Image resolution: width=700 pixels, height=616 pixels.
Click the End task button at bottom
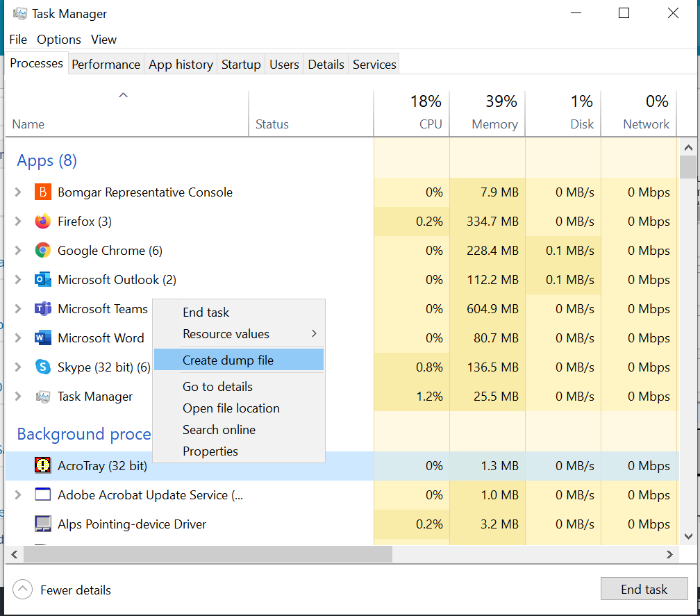pos(644,590)
